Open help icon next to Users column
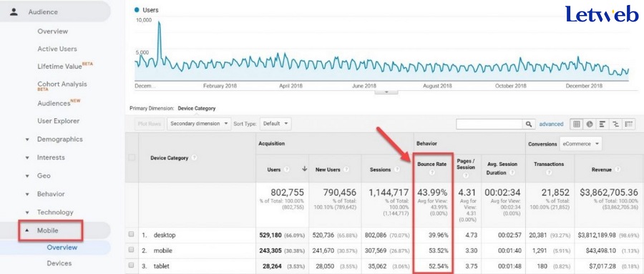 point(287,169)
